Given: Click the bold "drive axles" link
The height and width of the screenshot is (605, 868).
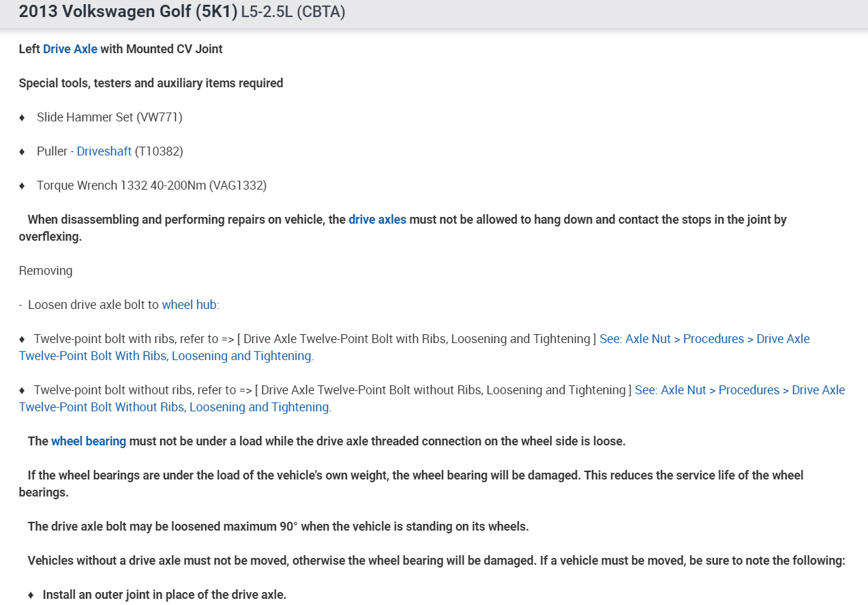Looking at the screenshot, I should point(377,220).
